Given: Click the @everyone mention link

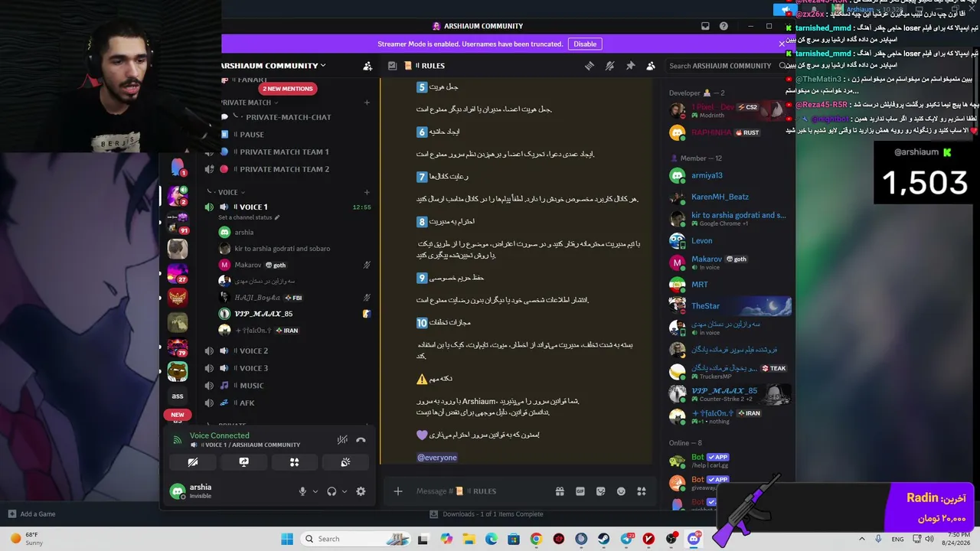Looking at the screenshot, I should click(437, 458).
